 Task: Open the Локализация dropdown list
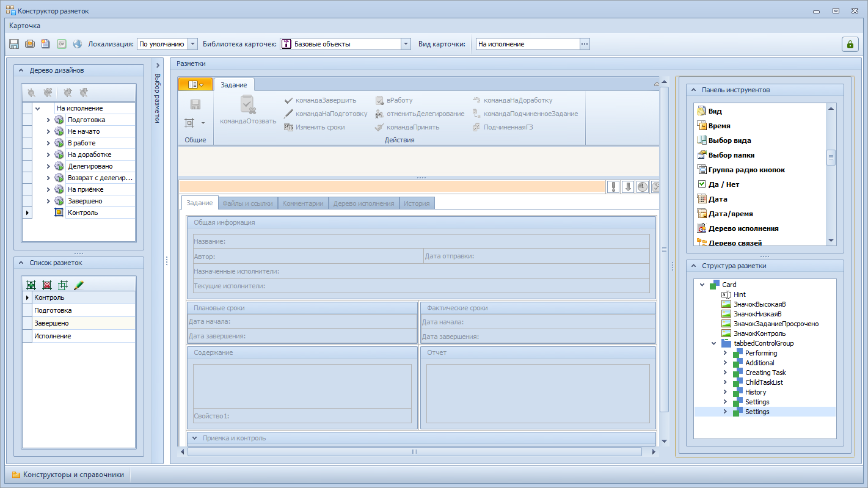click(192, 44)
